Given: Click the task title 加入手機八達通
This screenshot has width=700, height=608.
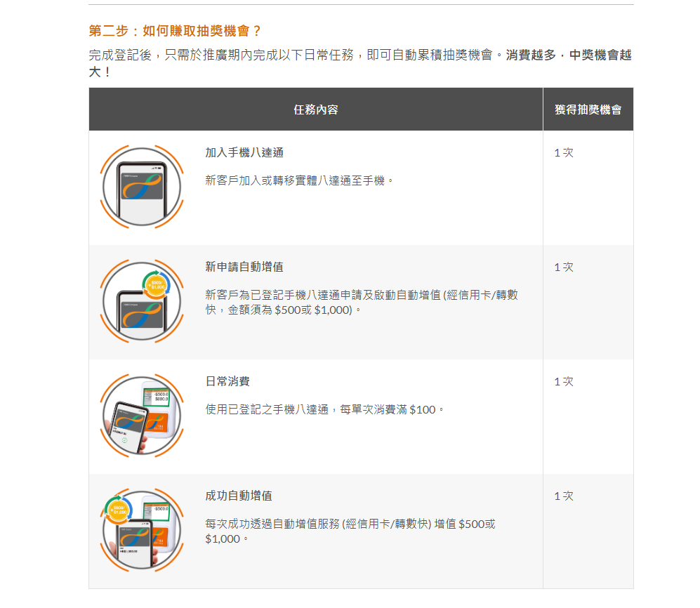Looking at the screenshot, I should (244, 152).
